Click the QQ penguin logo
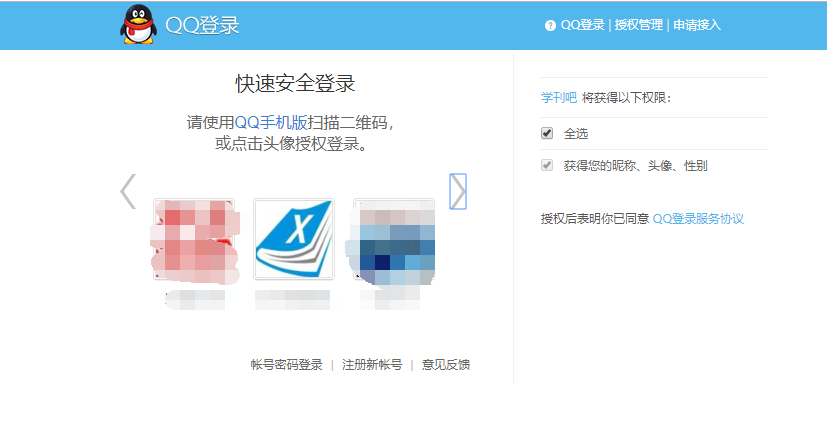The image size is (827, 437). pos(138,24)
